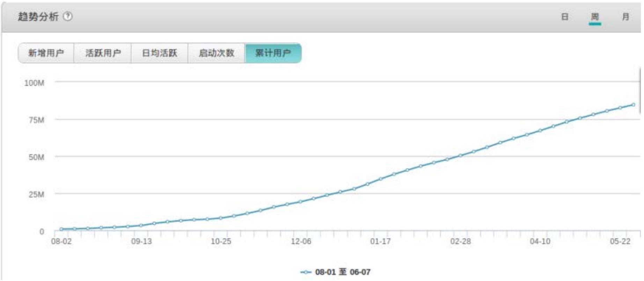Click the data point above 09-13

pyautogui.click(x=141, y=225)
